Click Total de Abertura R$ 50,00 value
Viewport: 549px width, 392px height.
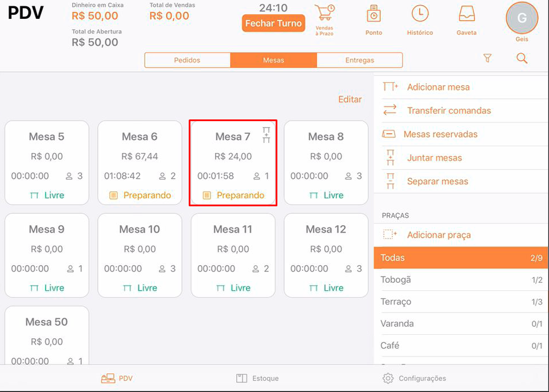pos(95,42)
